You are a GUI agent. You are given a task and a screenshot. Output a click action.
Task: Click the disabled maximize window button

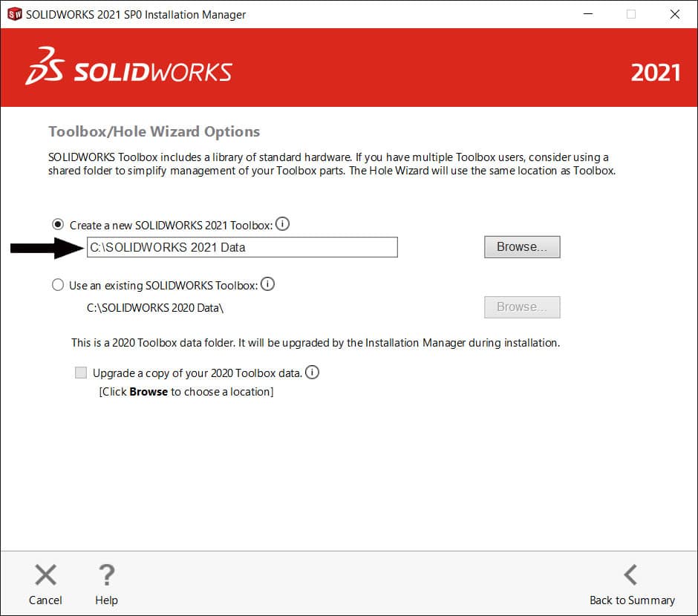pyautogui.click(x=631, y=14)
